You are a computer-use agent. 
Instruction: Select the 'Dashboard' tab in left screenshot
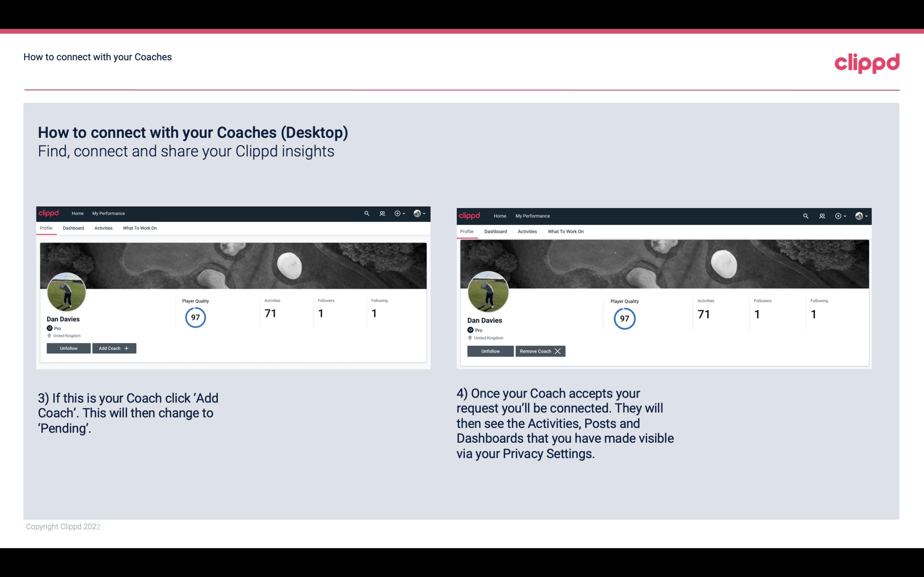click(73, 228)
